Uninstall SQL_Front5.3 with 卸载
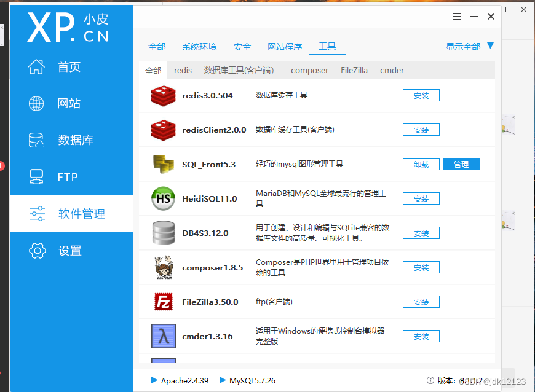Screen dimensions: 535x392 pyautogui.click(x=421, y=164)
